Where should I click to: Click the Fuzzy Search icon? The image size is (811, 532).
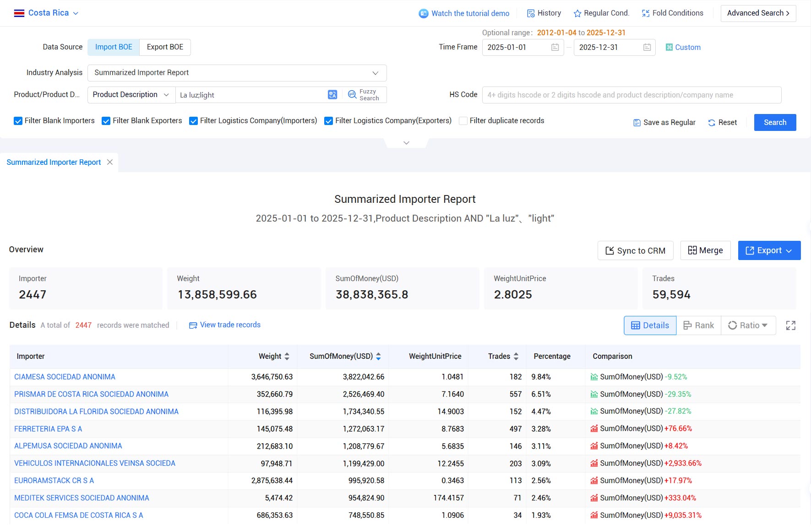(x=352, y=95)
